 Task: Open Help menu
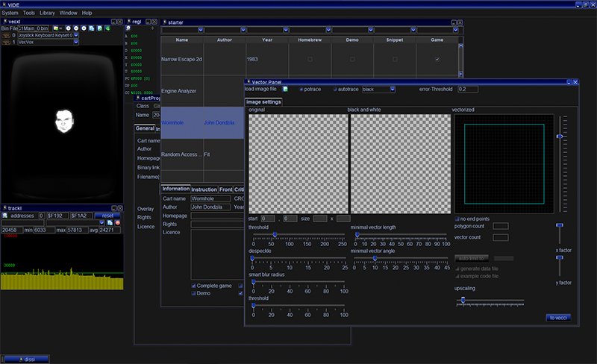87,13
